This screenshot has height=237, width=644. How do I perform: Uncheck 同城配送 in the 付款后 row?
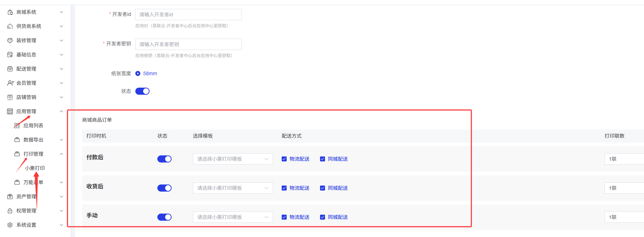[x=323, y=159]
